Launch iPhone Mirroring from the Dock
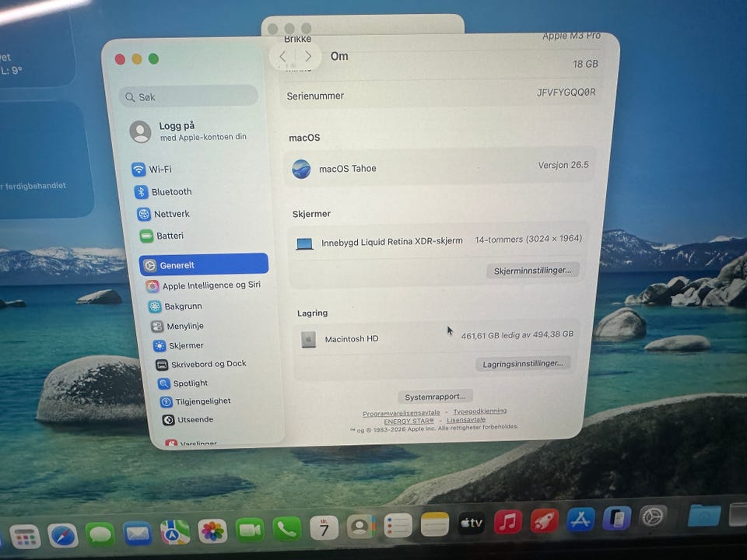Viewport: 747px width, 560px height. 616,518
